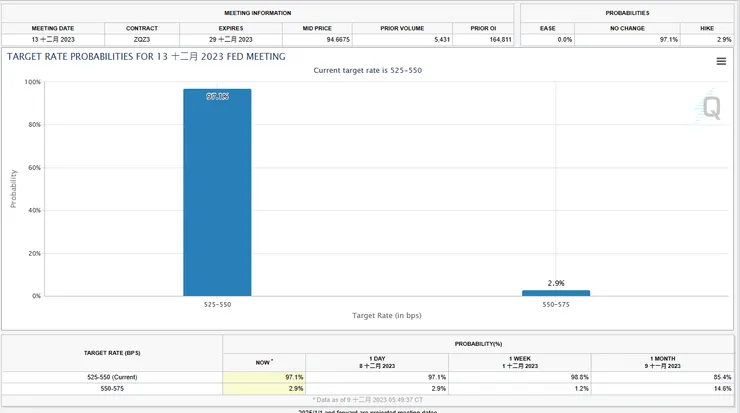
Task: Click the PRIOR OI column header
Action: point(483,28)
